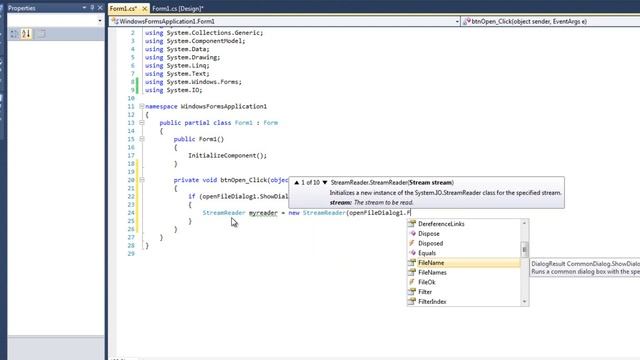Show the next StreamReader overload
The width and height of the screenshot is (640, 360).
[x=325, y=182]
